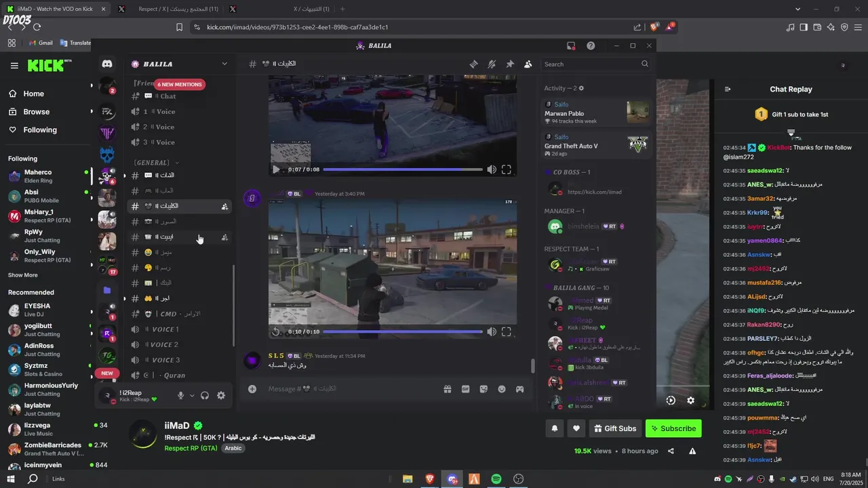Join the 1 Voice channel
The image size is (868, 488).
coord(180,112)
